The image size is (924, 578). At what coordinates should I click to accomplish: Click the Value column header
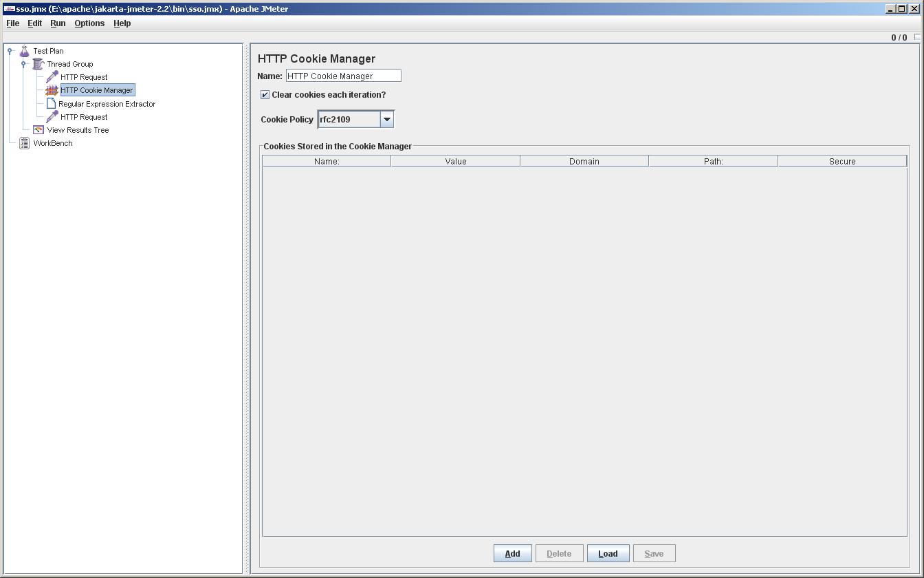point(456,161)
